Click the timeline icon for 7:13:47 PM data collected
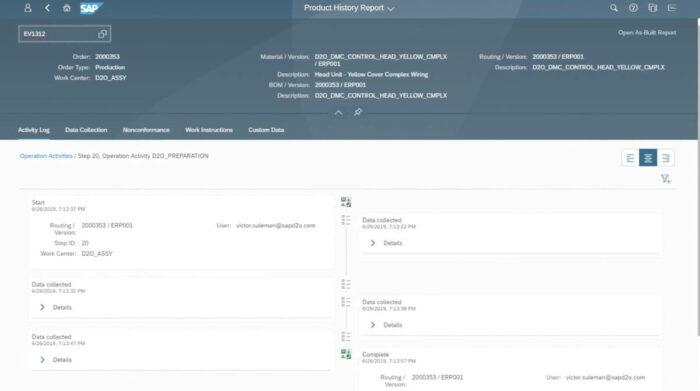700x391 pixels. click(346, 337)
